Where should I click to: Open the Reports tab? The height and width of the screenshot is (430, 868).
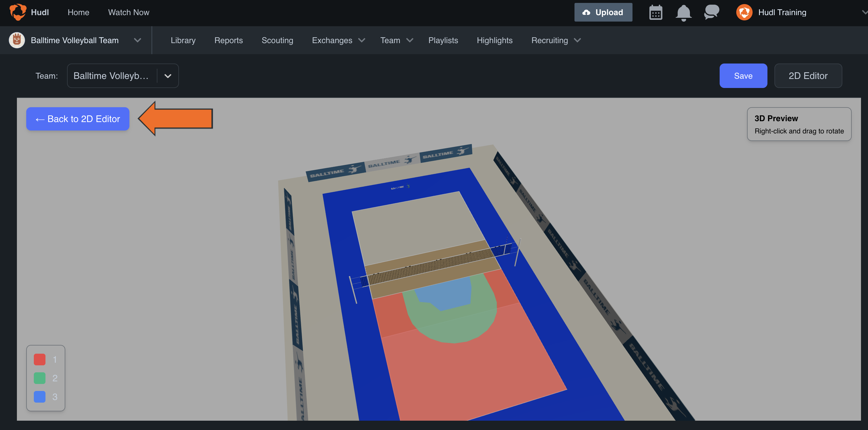click(x=229, y=40)
